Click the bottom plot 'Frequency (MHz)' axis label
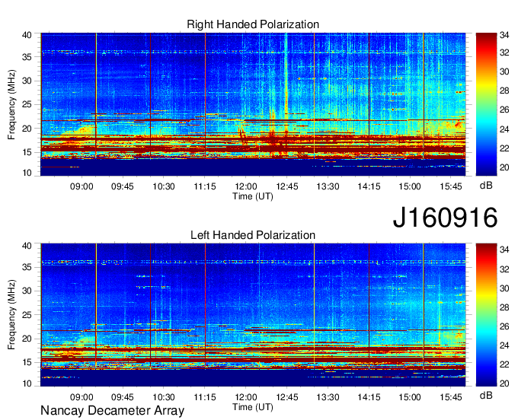Screen dimensions: 518x420 [x=11, y=315]
